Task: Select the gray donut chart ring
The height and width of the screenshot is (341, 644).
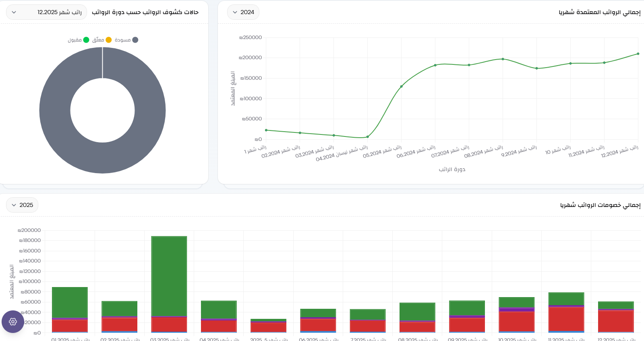Action: pos(54,110)
